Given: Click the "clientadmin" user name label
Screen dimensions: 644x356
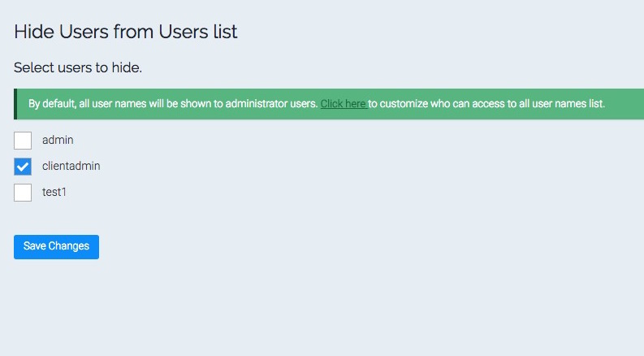Looking at the screenshot, I should (x=71, y=166).
